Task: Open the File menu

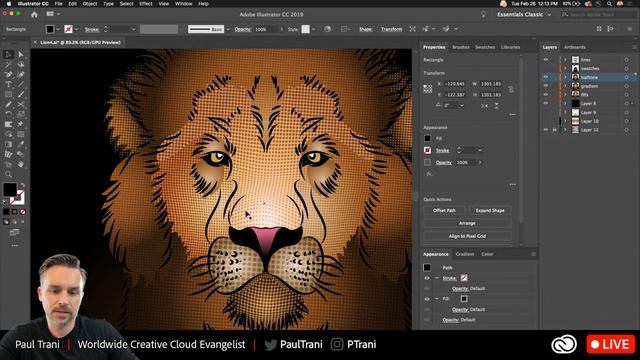Action: point(59,4)
